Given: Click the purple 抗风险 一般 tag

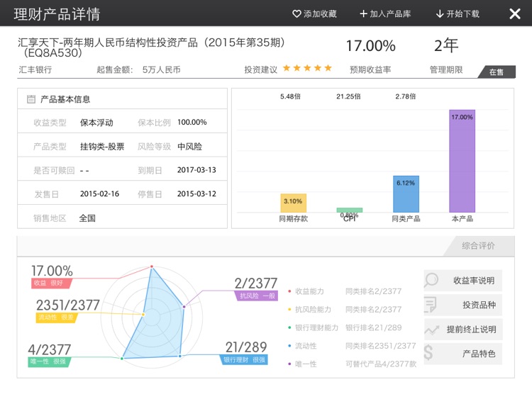Looking at the screenshot, I should pos(257,296).
